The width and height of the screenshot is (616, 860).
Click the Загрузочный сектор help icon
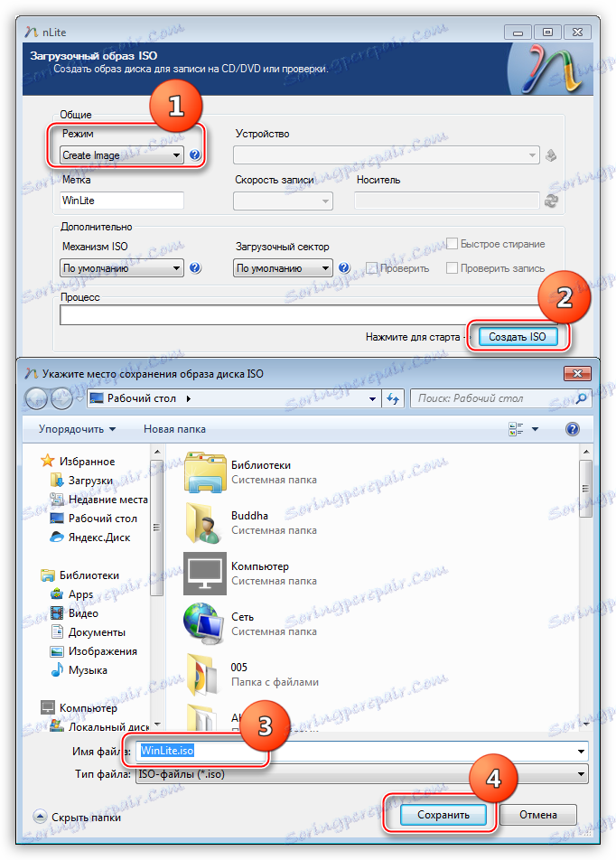pos(344,268)
